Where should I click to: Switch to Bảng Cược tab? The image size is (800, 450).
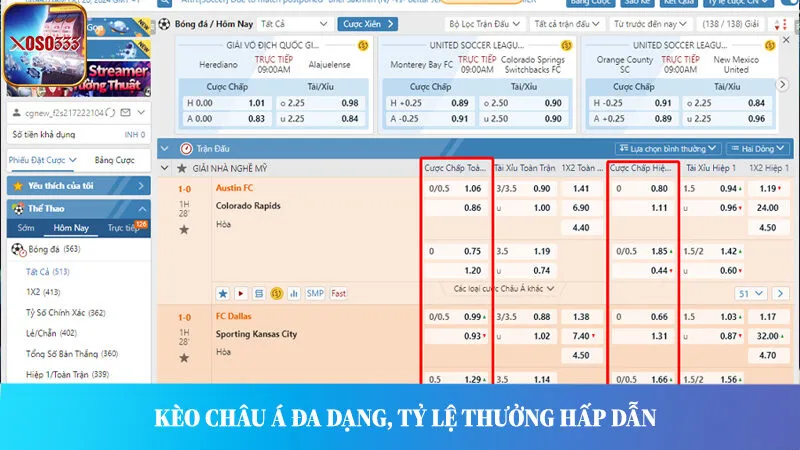coord(115,160)
